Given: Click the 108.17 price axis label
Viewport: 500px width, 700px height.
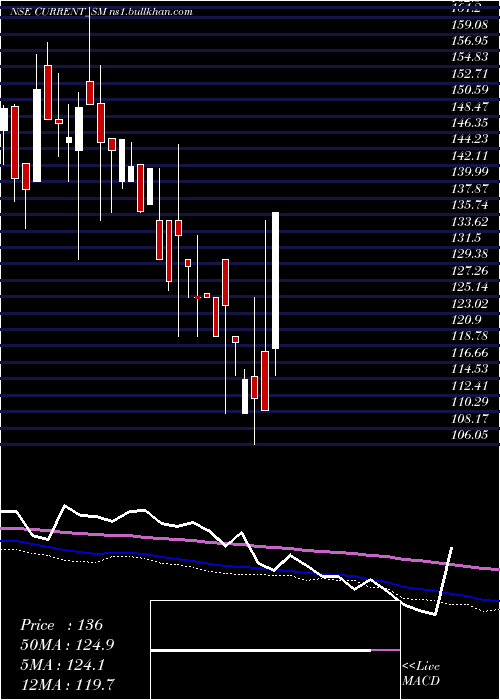Looking at the screenshot, I should coord(470,418).
